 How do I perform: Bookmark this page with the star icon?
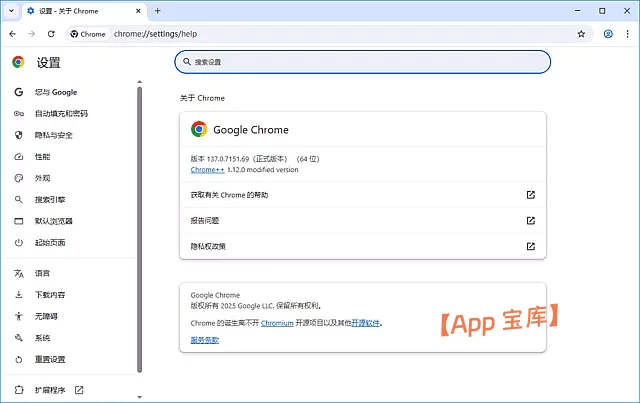(x=581, y=34)
